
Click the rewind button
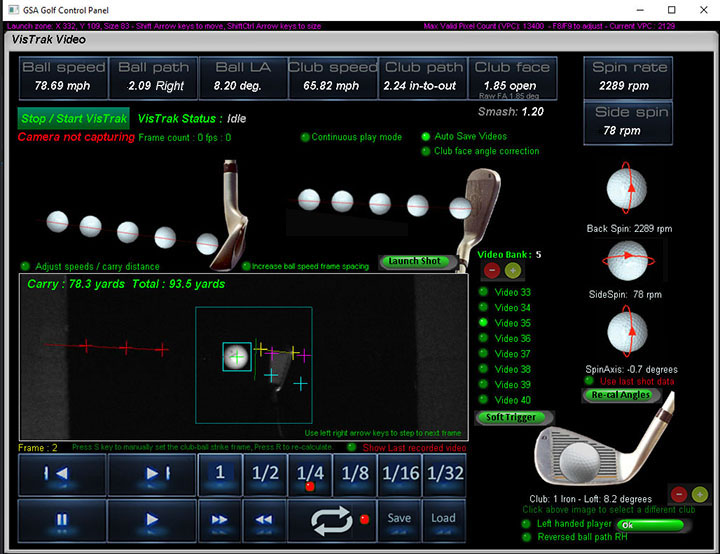pos(263,519)
